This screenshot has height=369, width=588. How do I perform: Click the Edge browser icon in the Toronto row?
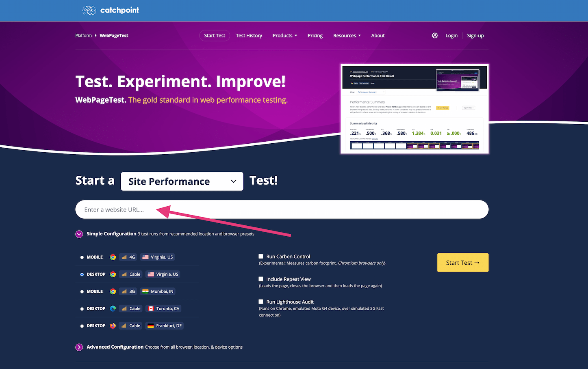113,309
